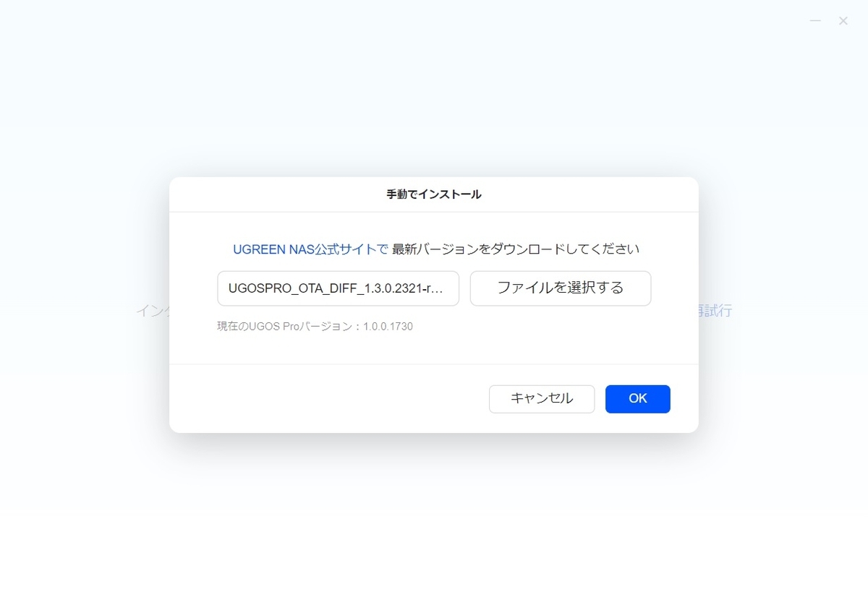Click the 最新バージョンをダウンロードしてください instruction text
This screenshot has width=868, height=610.
(x=516, y=249)
